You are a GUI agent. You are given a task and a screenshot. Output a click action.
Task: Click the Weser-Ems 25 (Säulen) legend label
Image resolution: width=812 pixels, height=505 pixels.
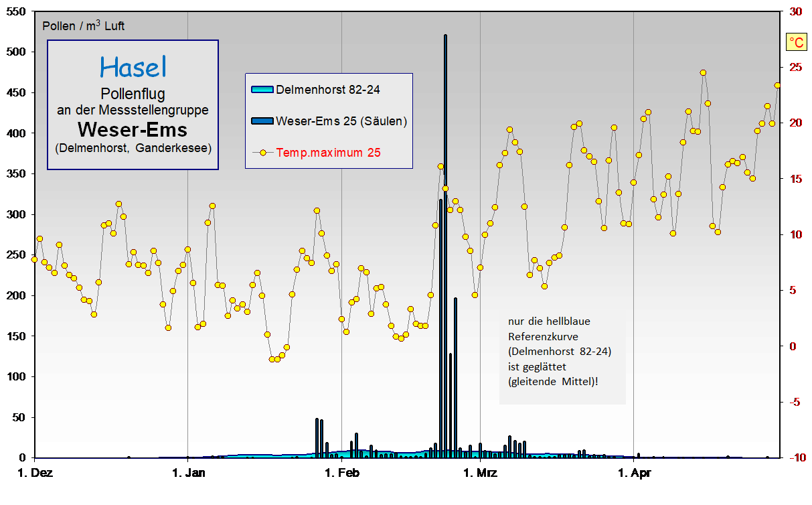pos(341,121)
